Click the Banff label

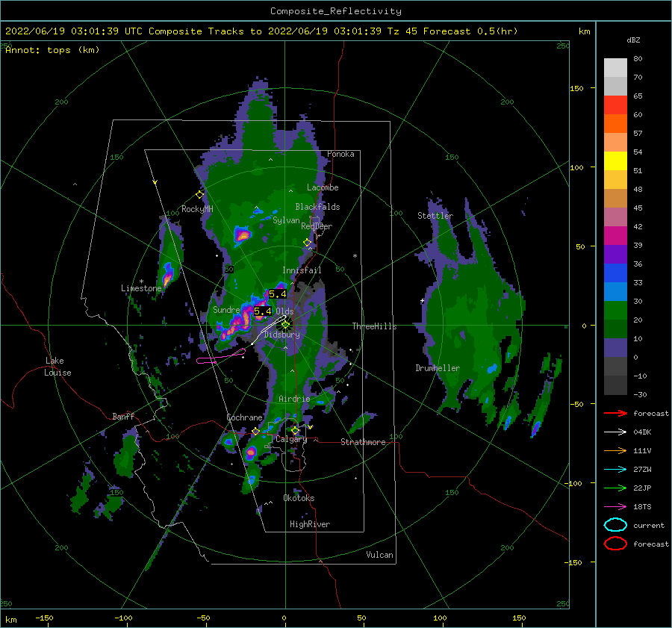tap(123, 416)
